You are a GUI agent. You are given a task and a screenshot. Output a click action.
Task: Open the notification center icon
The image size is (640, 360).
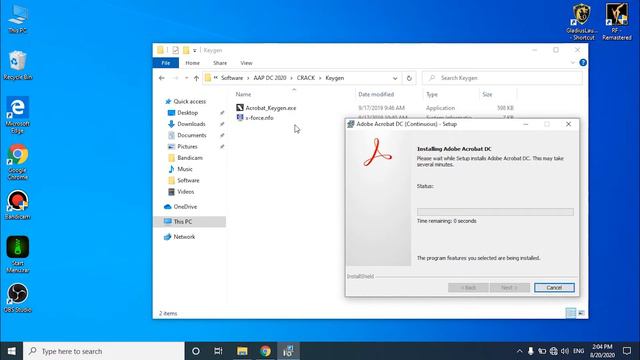(627, 351)
